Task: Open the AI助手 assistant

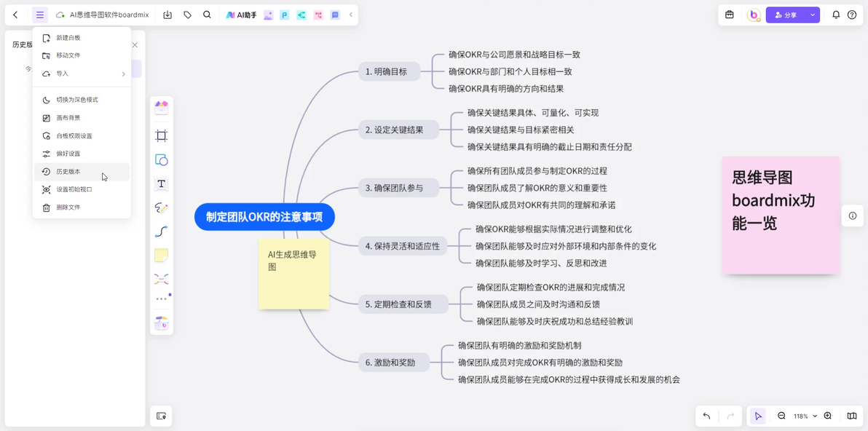Action: click(x=241, y=15)
